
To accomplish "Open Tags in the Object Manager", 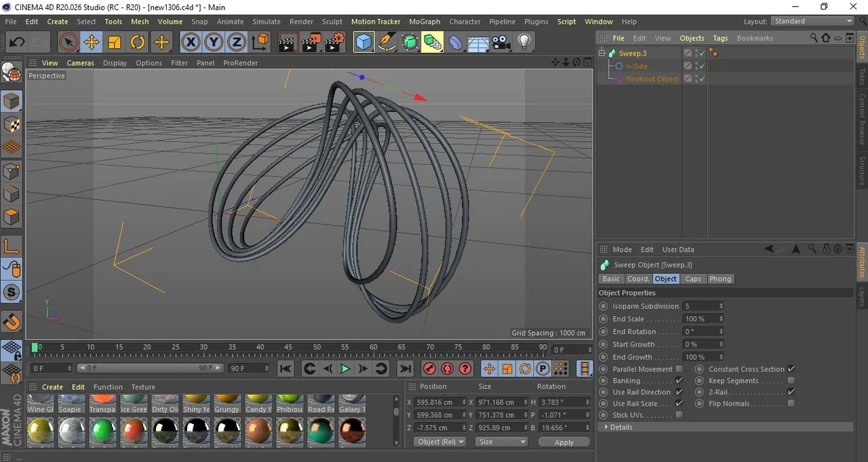I will tap(720, 38).
